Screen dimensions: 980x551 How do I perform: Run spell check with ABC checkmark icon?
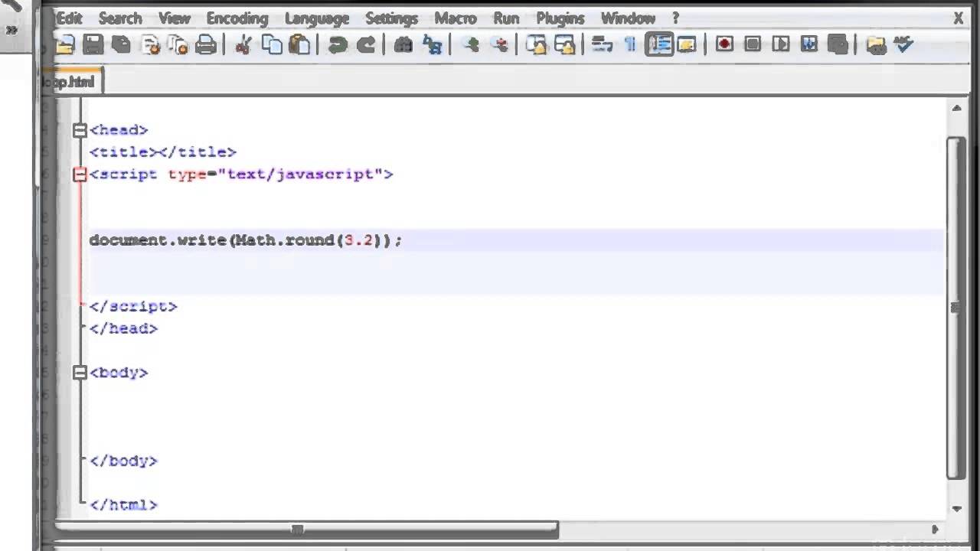[903, 44]
